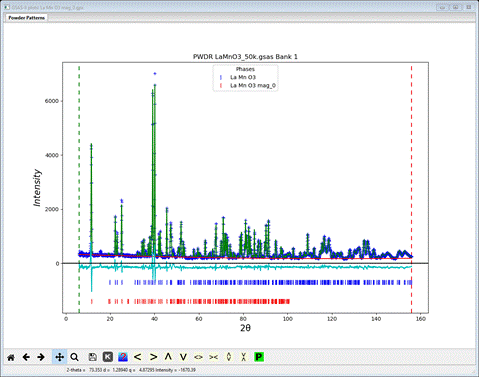This screenshot has width=479, height=377.
Task: Click the Intensity axis label
Action: [37, 188]
